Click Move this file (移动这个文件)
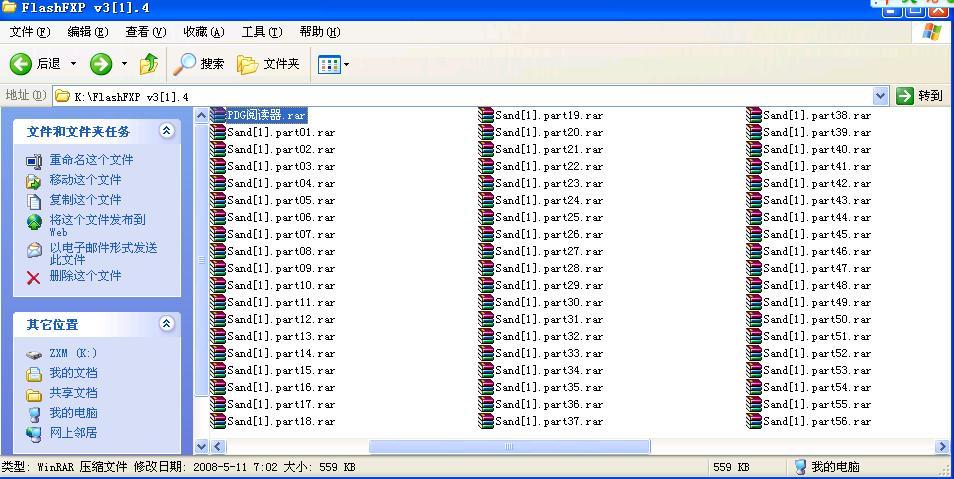Image resolution: width=954 pixels, height=479 pixels. [x=85, y=180]
